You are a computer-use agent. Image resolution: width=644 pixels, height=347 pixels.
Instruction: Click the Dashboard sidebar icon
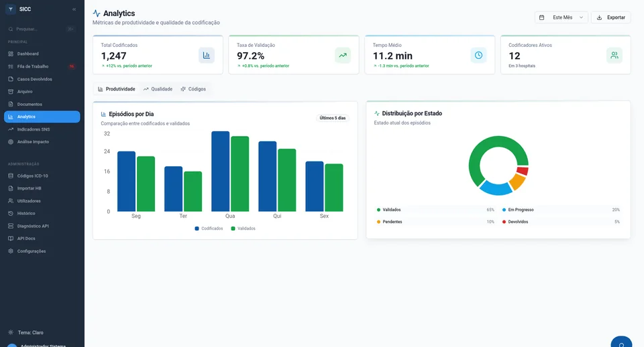(11, 54)
